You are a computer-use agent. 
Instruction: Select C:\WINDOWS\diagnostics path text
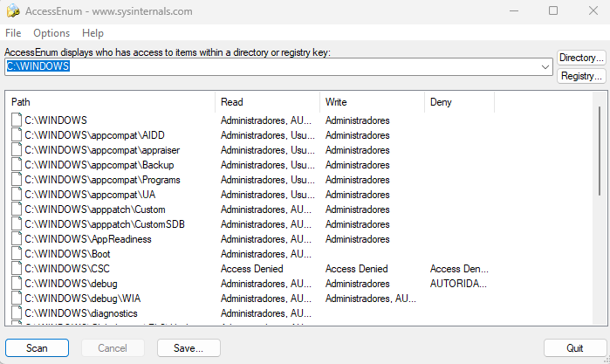81,313
